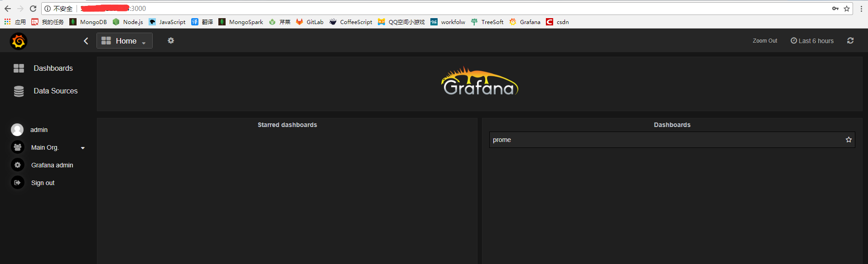The height and width of the screenshot is (264, 868).
Task: Click Zoom Out time range
Action: tap(765, 41)
